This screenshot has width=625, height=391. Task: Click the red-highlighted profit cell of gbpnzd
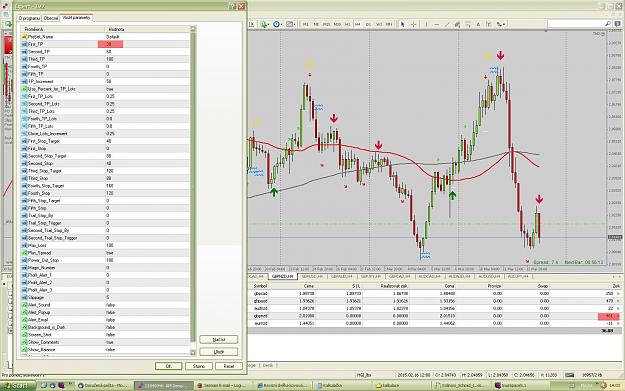click(609, 316)
